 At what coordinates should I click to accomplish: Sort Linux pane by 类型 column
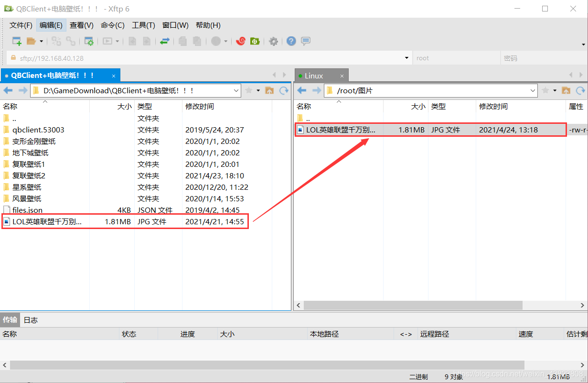(x=452, y=106)
